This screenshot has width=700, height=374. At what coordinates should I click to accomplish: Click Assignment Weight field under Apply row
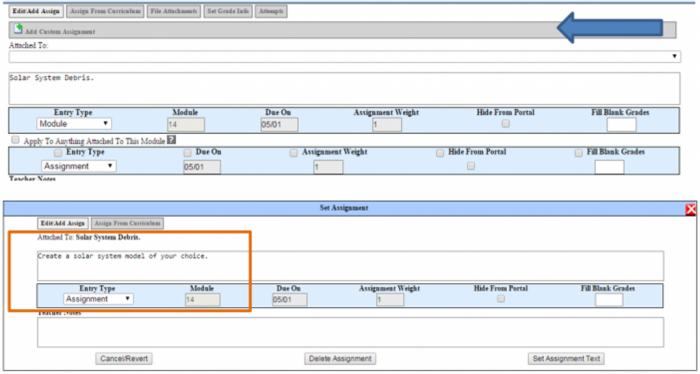[328, 167]
